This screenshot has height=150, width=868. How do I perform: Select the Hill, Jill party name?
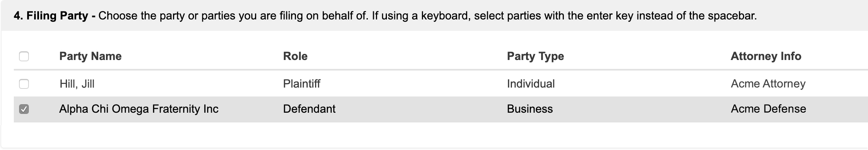[77, 84]
